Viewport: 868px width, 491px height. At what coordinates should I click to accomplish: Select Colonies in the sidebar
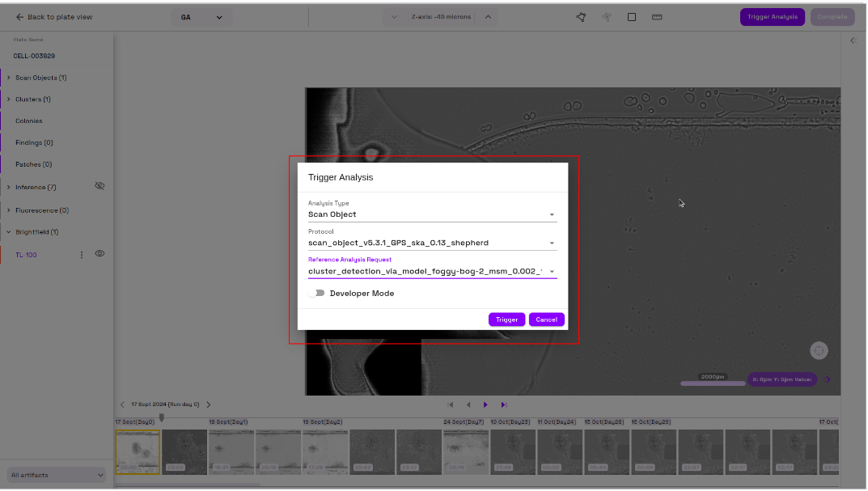click(29, 121)
